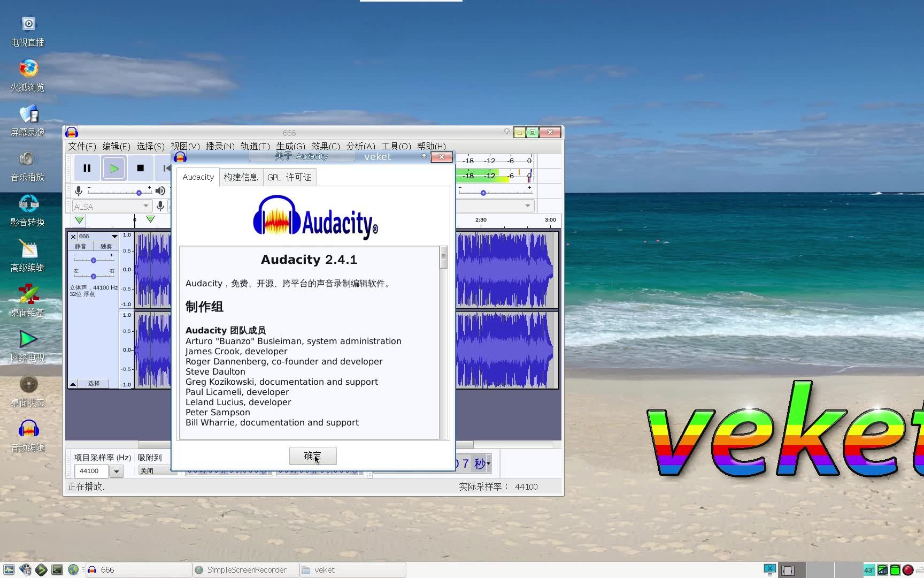Switch to the 666 Audacity taskbar button
This screenshot has width=924, height=578.
(x=138, y=570)
